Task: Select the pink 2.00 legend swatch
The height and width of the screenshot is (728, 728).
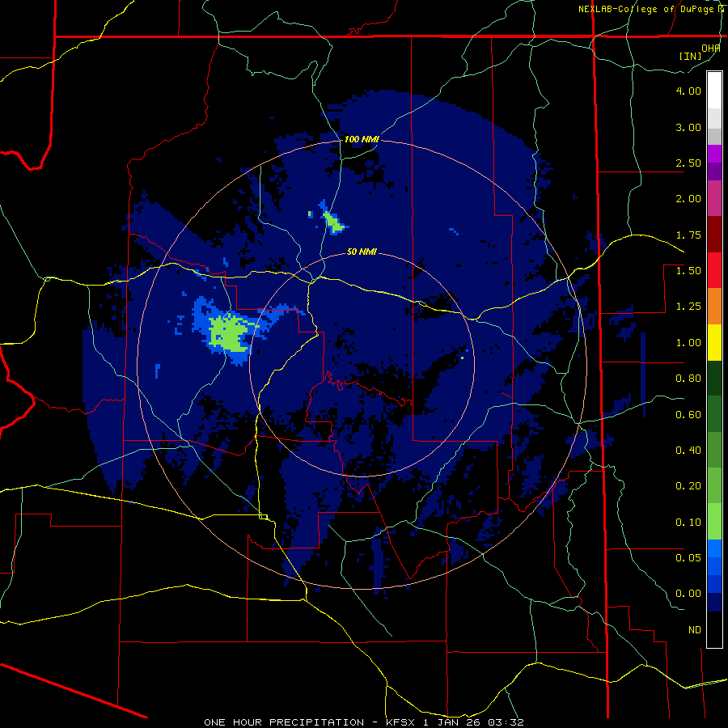Action: tap(714, 198)
